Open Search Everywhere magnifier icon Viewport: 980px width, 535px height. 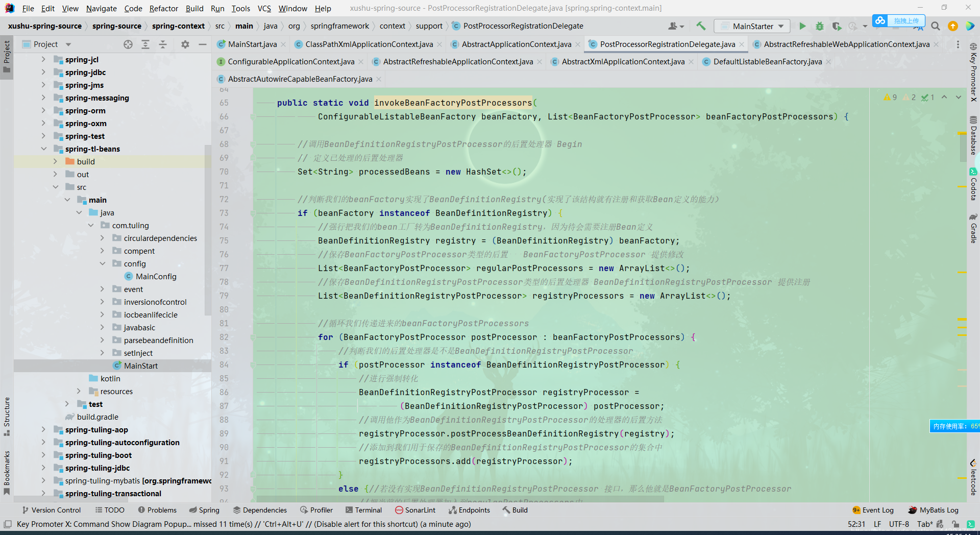coord(936,26)
